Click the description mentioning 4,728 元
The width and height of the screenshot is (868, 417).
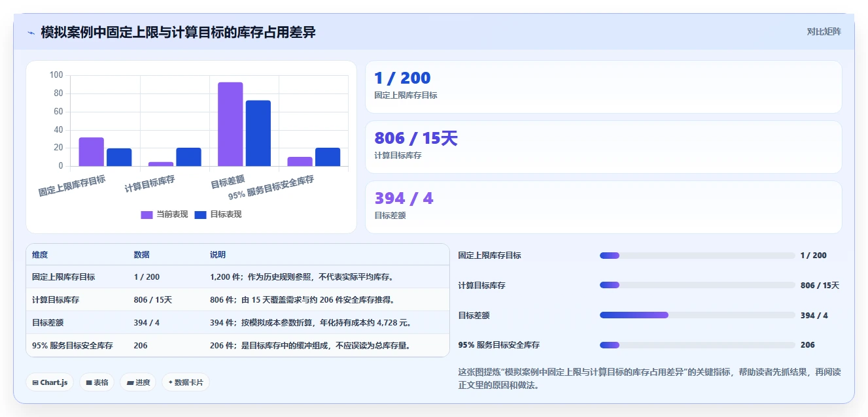click(311, 323)
